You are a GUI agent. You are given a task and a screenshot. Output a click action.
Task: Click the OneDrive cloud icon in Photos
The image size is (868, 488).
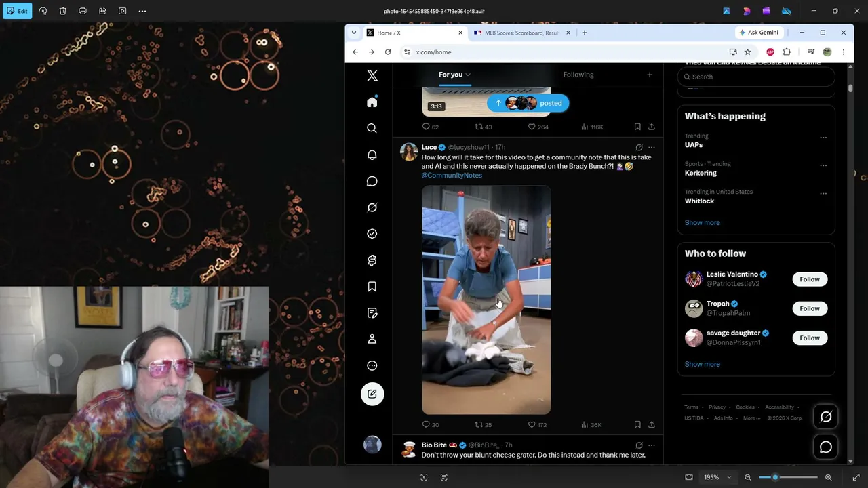point(786,11)
